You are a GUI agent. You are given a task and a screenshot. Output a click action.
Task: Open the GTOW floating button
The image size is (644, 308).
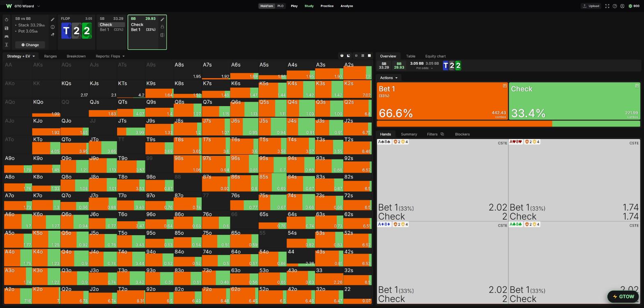[x=623, y=296]
